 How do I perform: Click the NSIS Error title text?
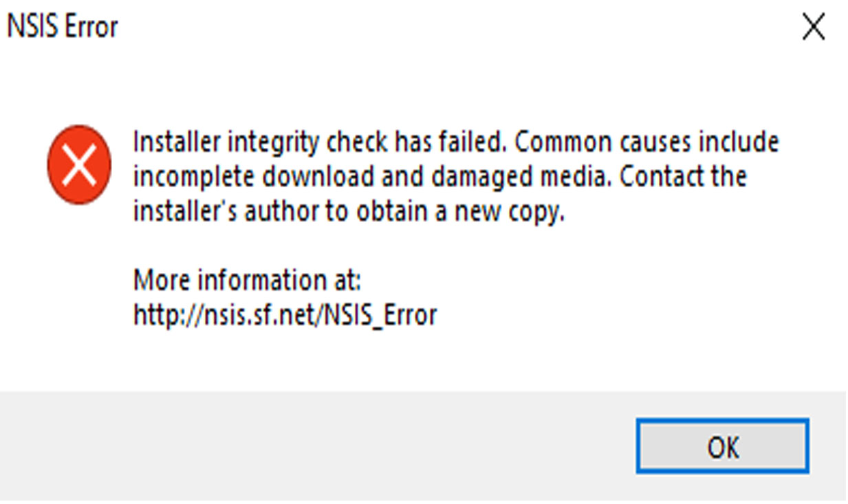[63, 28]
